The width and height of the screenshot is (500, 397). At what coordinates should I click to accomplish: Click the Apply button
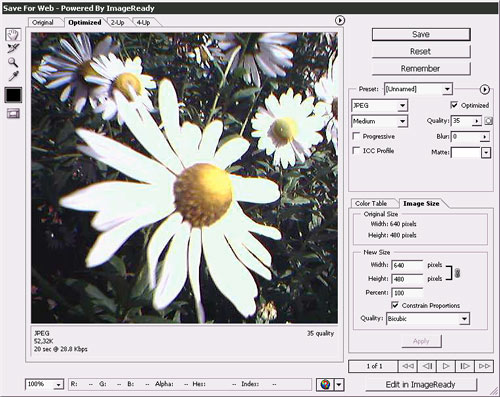(422, 341)
